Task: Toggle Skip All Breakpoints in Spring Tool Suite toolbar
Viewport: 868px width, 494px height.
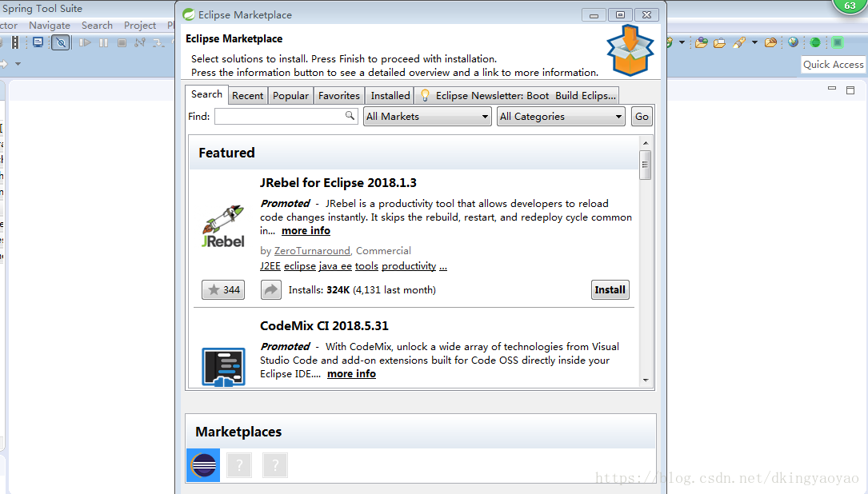Action: [61, 42]
